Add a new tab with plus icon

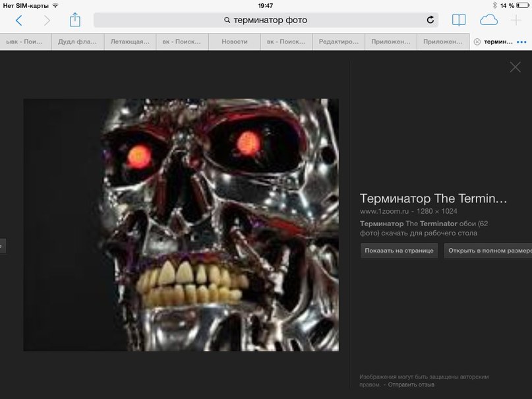tap(516, 20)
